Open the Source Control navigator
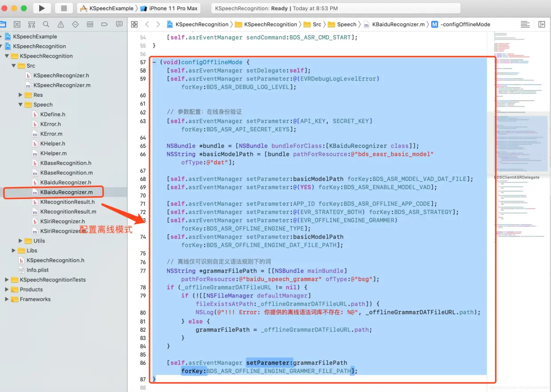The height and width of the screenshot is (392, 551). click(x=17, y=24)
